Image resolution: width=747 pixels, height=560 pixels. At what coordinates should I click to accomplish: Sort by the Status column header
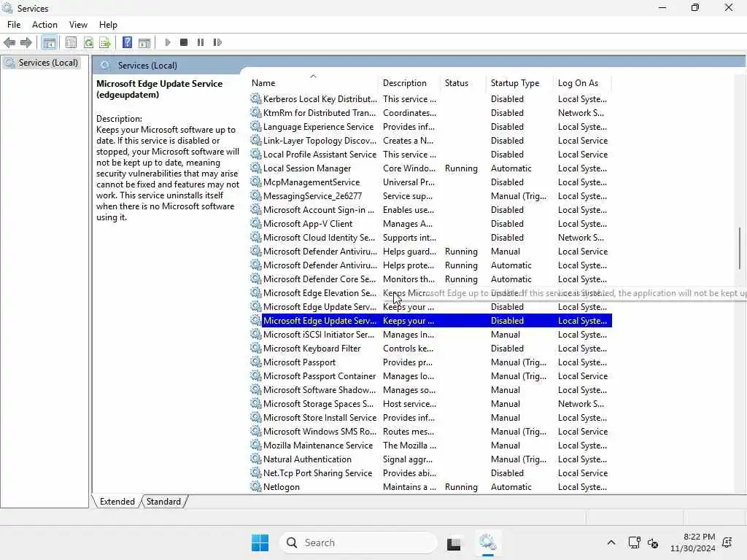(463, 83)
